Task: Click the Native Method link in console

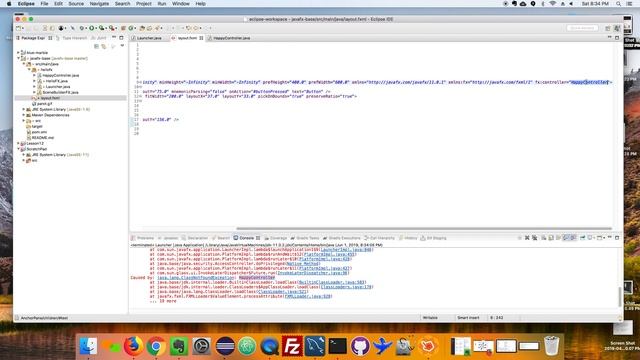Action: tap(302, 264)
